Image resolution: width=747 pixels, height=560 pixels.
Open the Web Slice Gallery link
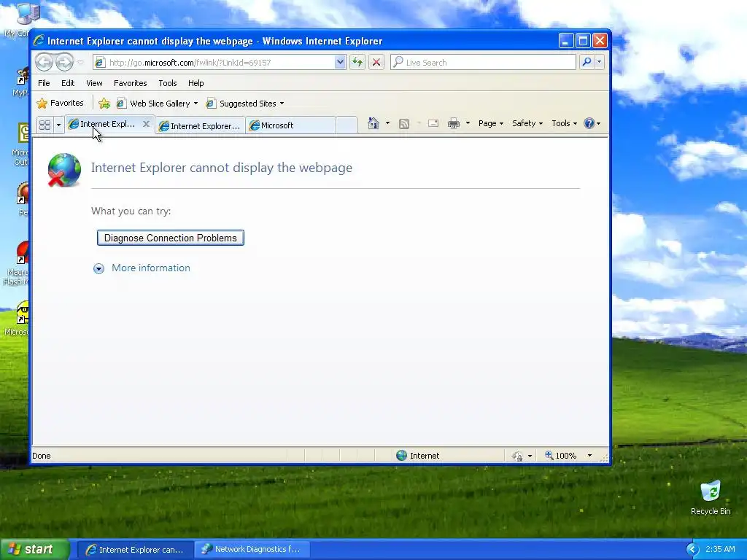click(157, 104)
